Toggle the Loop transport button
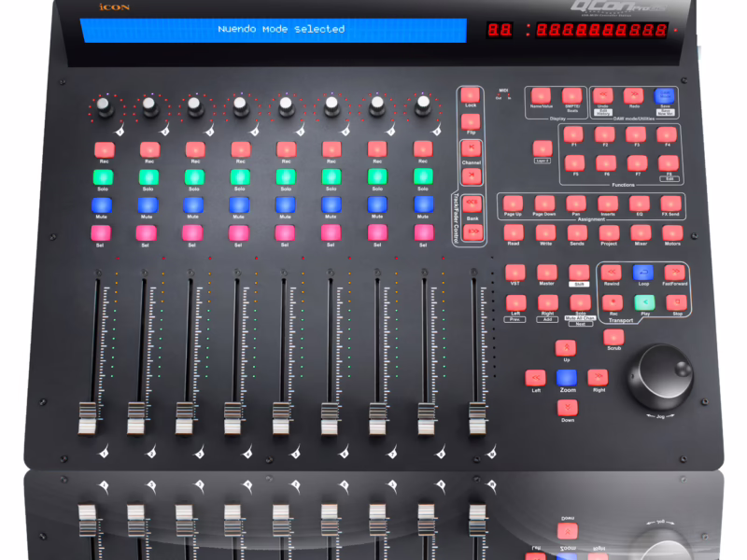The image size is (747, 560). (642, 273)
